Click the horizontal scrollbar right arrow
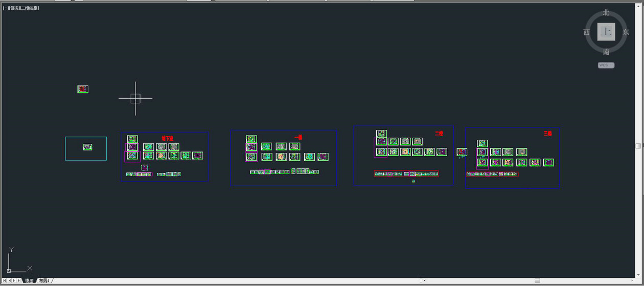Screen dimensions: 644x286 click(x=632, y=280)
